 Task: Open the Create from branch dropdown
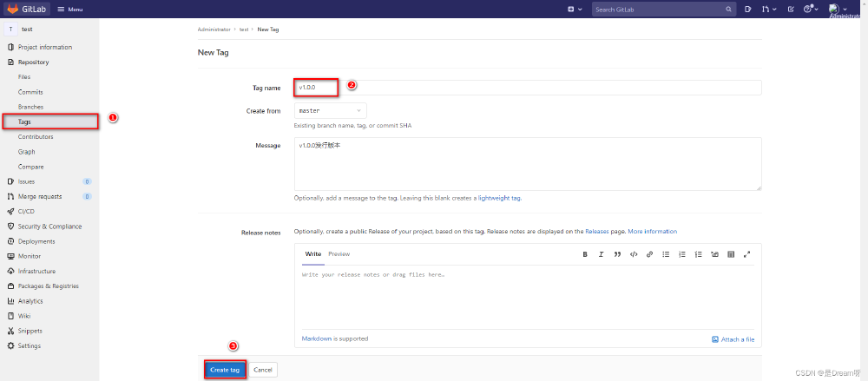pyautogui.click(x=331, y=111)
